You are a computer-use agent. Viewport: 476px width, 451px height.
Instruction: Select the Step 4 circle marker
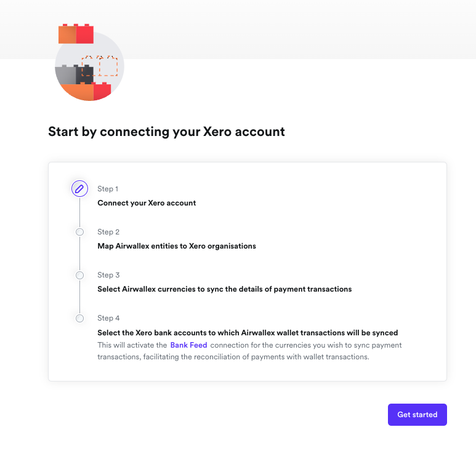[x=79, y=318]
